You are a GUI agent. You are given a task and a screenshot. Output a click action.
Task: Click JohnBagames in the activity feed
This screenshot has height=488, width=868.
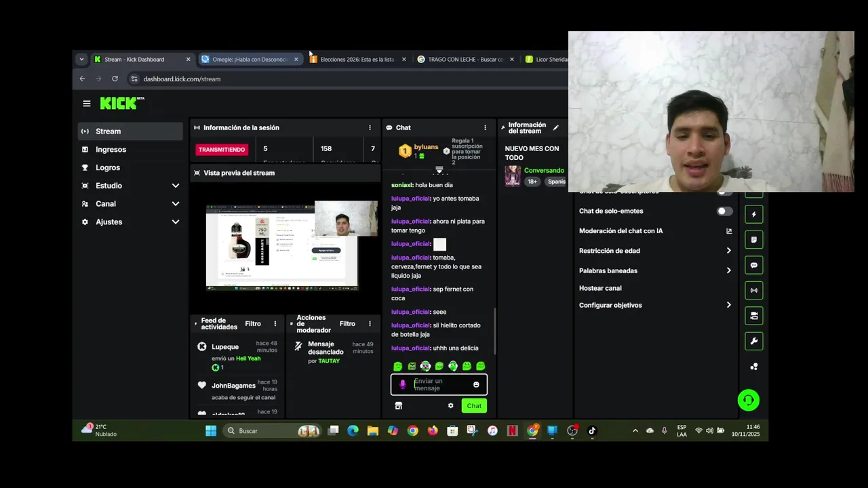(233, 386)
